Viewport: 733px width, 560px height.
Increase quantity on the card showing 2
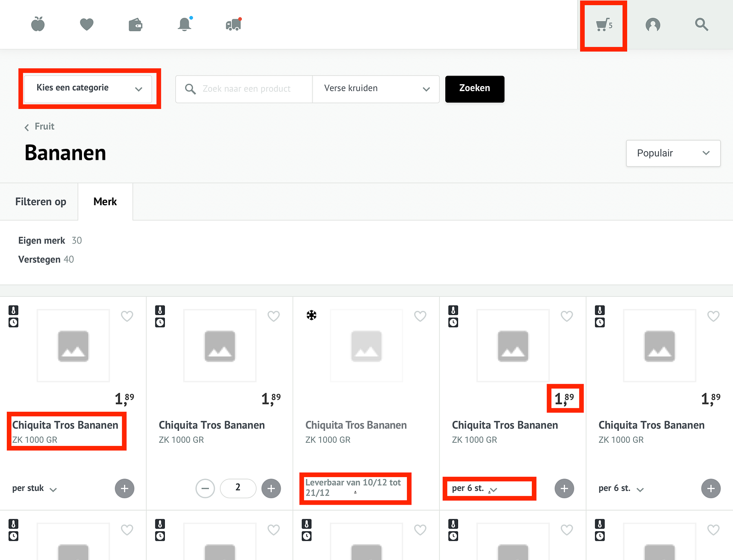[271, 489]
